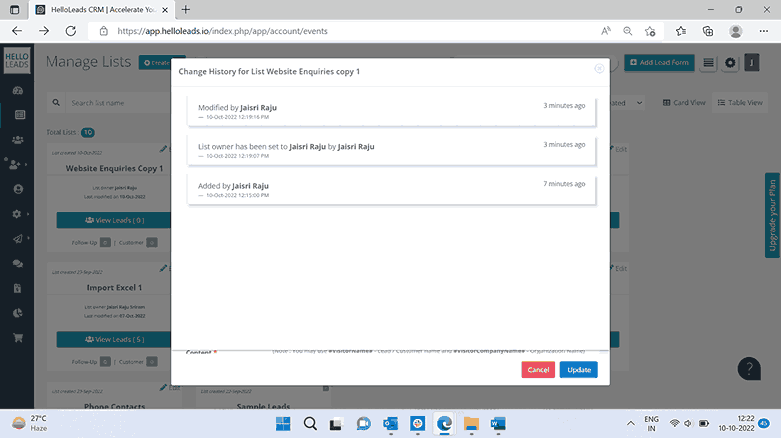Open the leads group icon in the sidebar

[18, 140]
